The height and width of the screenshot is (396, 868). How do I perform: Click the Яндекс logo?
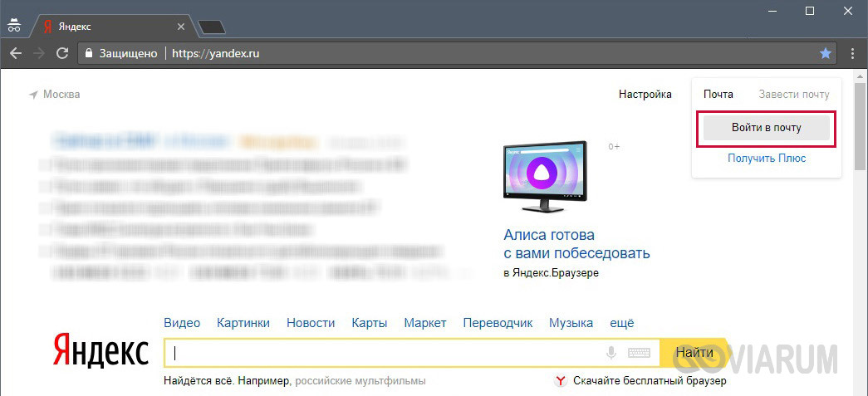point(101,350)
